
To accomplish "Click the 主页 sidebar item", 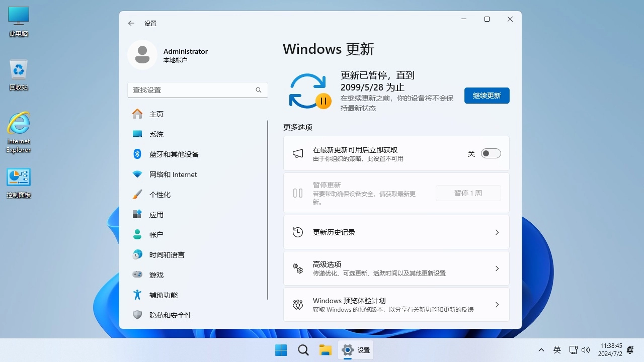I will 156,114.
